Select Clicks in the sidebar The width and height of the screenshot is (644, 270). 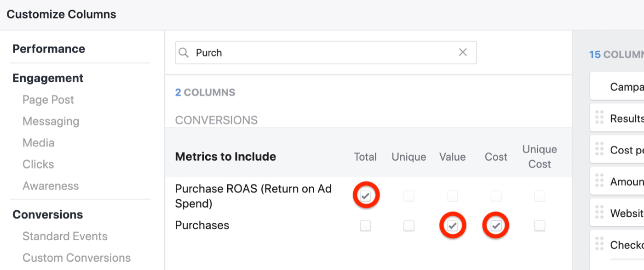pos(38,164)
